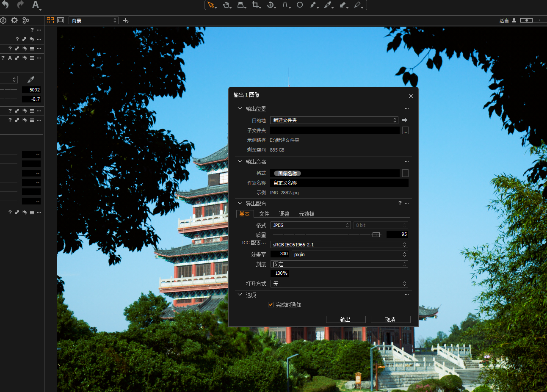The height and width of the screenshot is (392, 547).
Task: Select the circle spot removal tool
Action: coord(300,5)
